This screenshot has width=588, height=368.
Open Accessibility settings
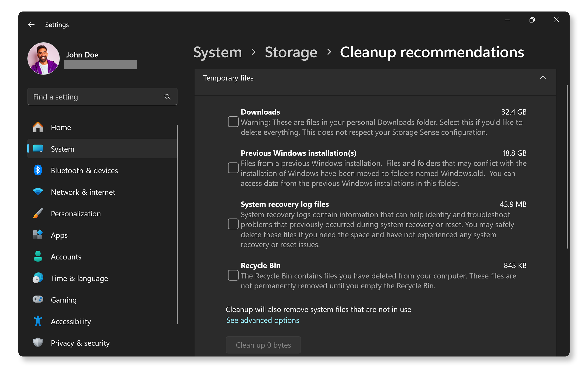click(x=102, y=321)
